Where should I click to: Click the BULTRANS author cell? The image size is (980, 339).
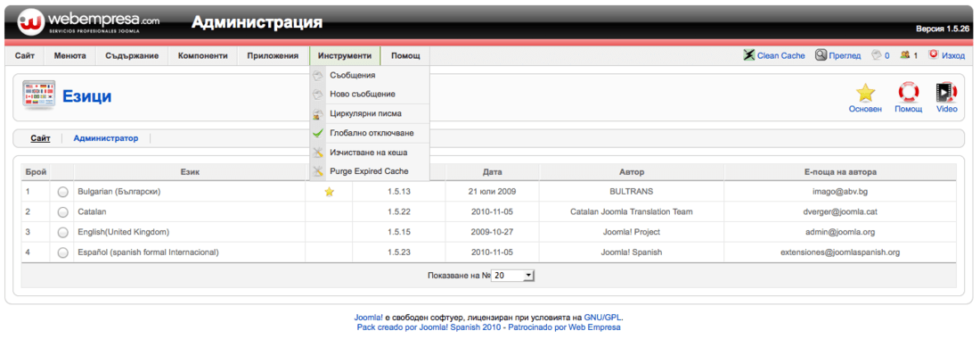(632, 192)
